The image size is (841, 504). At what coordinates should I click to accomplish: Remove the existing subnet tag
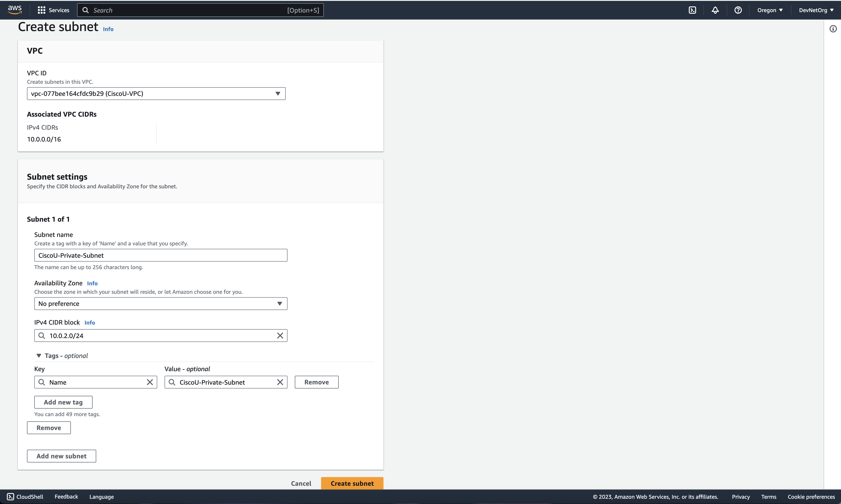pos(317,382)
